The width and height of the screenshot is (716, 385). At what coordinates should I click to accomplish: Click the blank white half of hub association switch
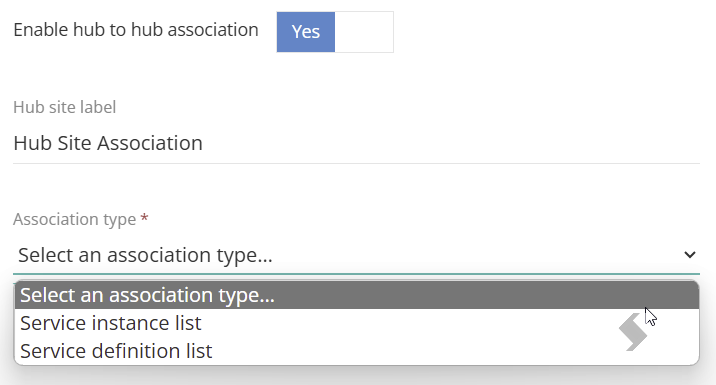364,32
